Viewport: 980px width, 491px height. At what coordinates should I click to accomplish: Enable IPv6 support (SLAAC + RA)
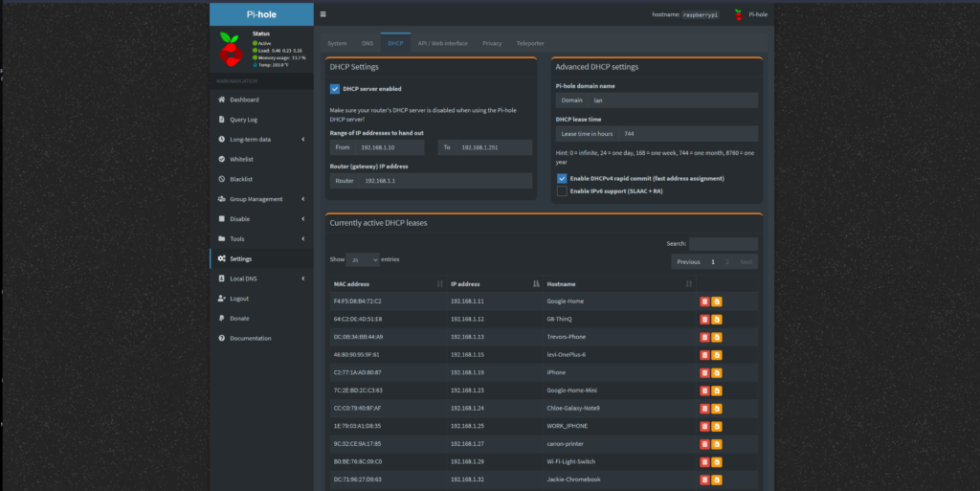point(562,191)
